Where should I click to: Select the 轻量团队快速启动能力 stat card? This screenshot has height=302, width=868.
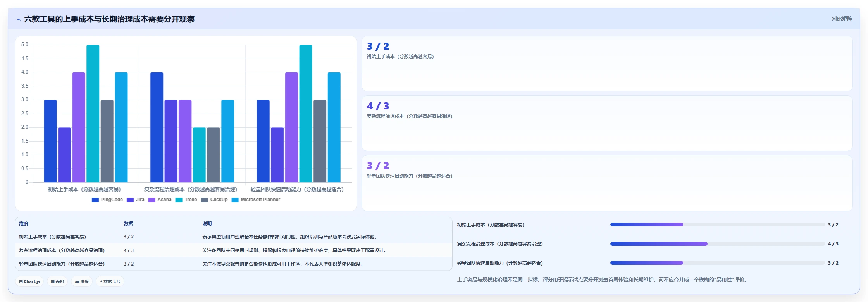point(607,183)
